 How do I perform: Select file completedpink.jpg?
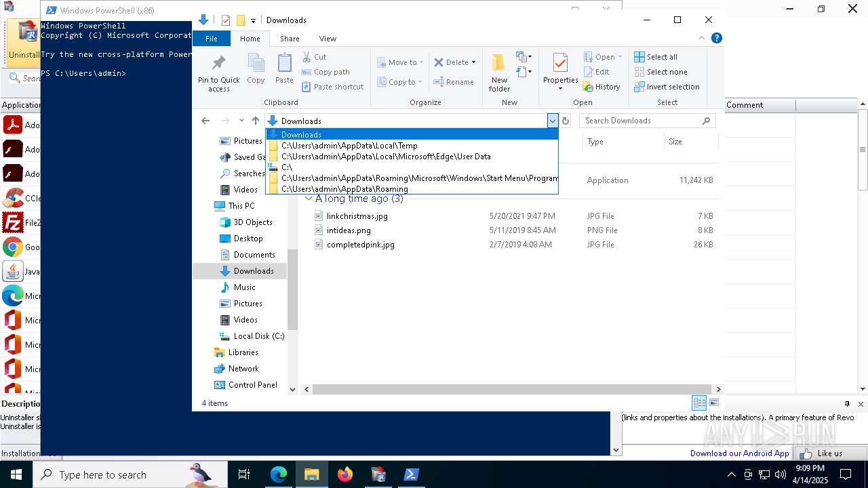(360, 244)
